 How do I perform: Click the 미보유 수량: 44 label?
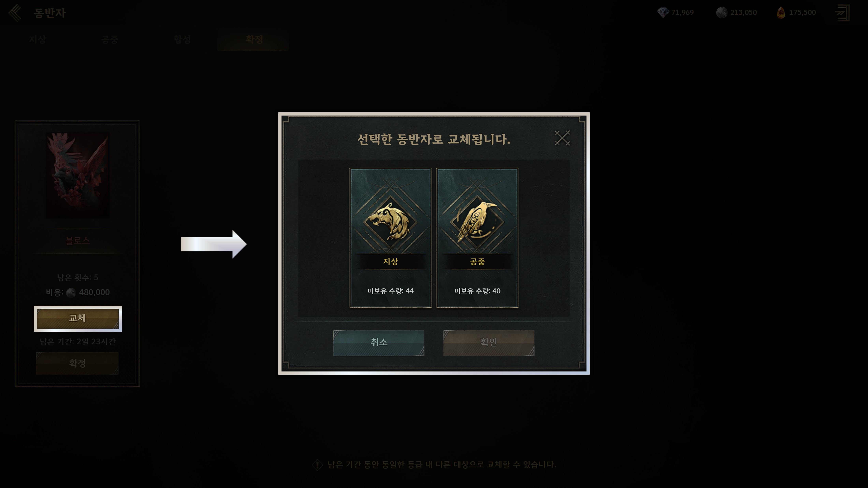(391, 291)
